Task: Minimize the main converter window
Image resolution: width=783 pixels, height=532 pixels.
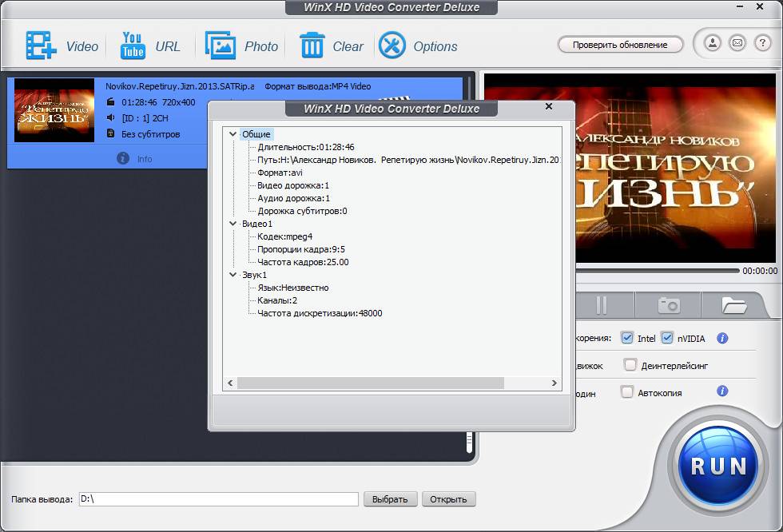Action: pyautogui.click(x=740, y=6)
